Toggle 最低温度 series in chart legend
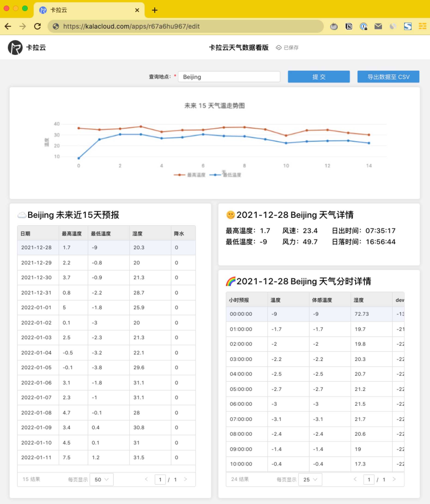 click(x=225, y=175)
